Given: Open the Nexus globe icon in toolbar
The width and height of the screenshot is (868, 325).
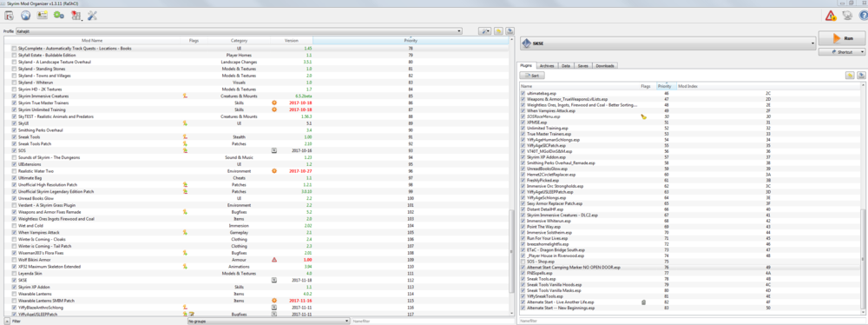Looking at the screenshot, I should coord(25,15).
